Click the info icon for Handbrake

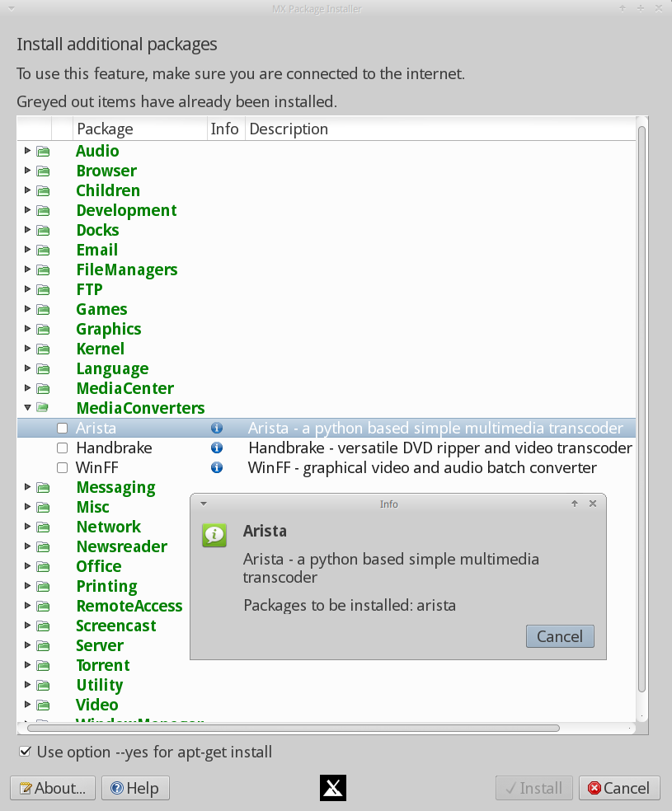(217, 448)
